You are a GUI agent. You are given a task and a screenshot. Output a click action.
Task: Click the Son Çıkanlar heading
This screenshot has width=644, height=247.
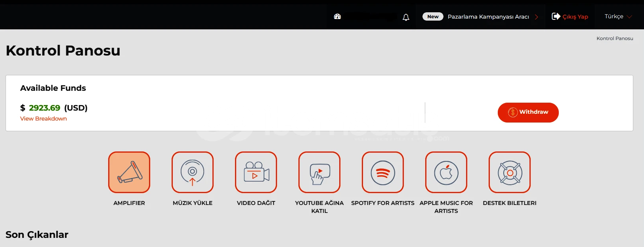37,235
